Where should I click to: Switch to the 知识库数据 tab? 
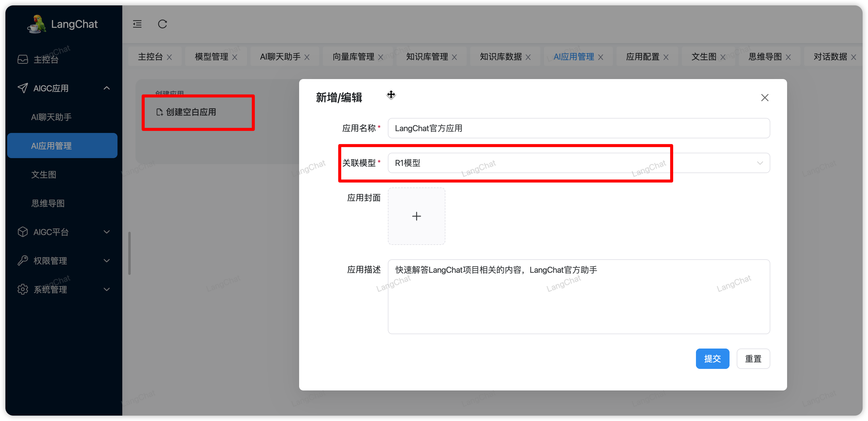pyautogui.click(x=501, y=57)
